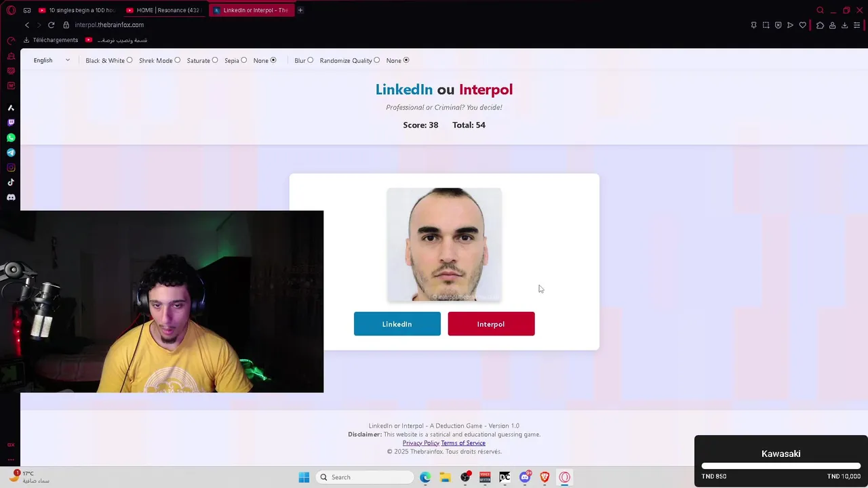The image size is (868, 488).
Task: Click the Kawasaki donation progress bar
Action: [781, 466]
